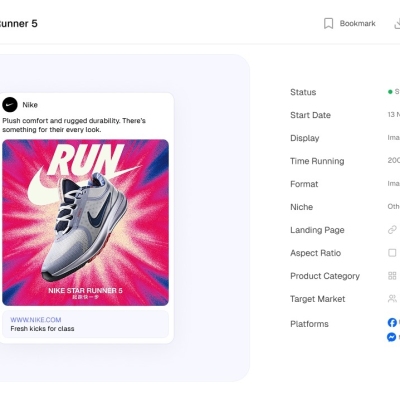Click the Nike logo avatar
Image resolution: width=400 pixels, height=400 pixels.
click(10, 105)
